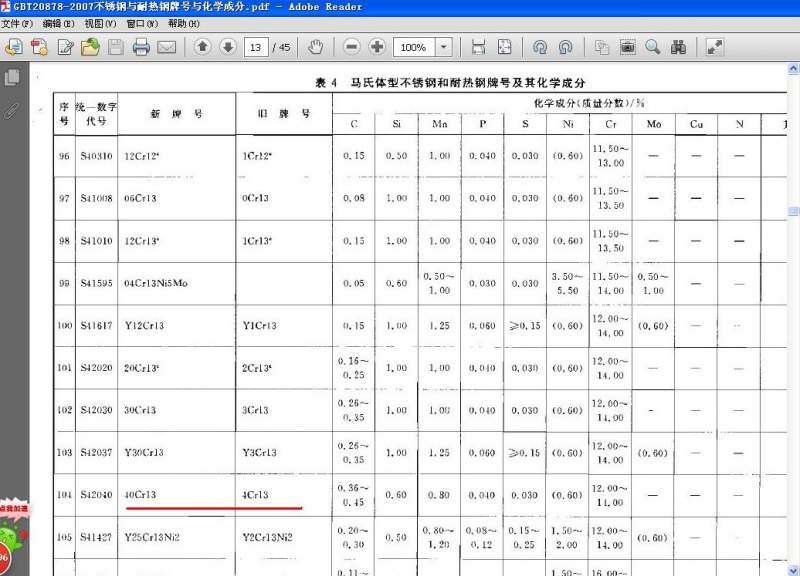This screenshot has height=576, width=800.
Task: Open the 窗口(W) menu
Action: coord(142,23)
